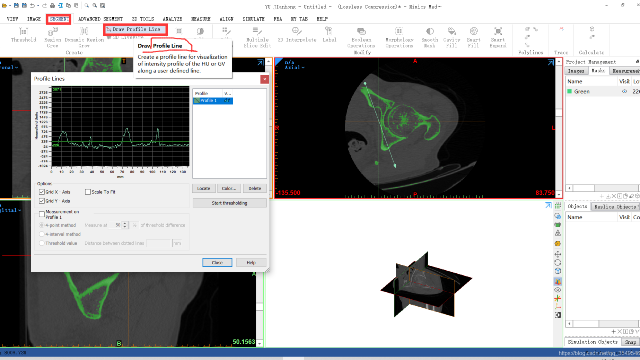
Task: Select the Cavity Fill tool
Action: pos(451,37)
